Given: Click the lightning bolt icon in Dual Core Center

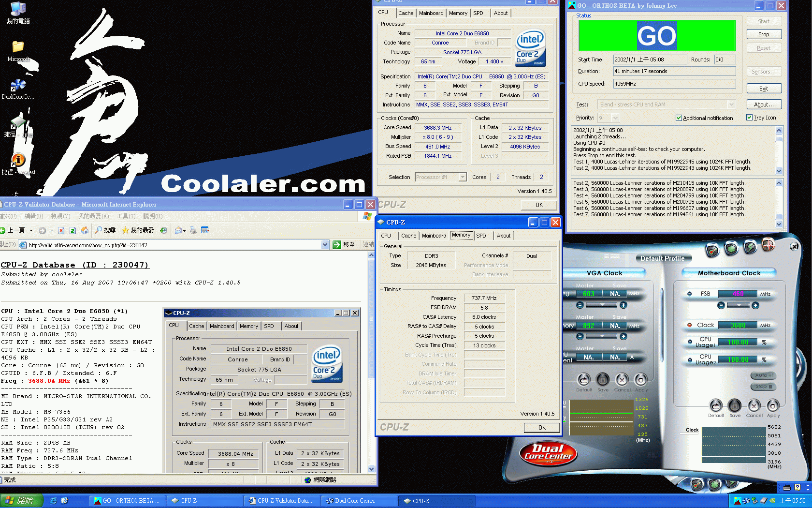Looking at the screenshot, I should point(750,247).
